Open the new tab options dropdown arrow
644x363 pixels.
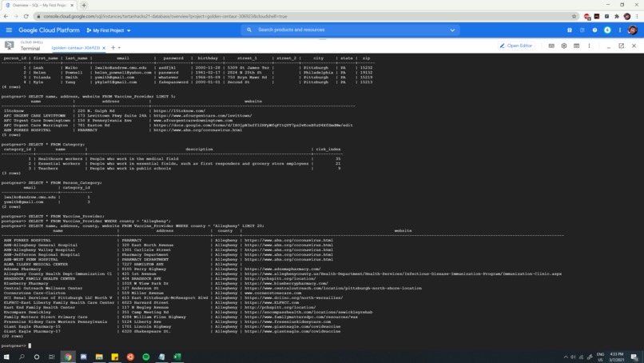pyautogui.click(x=119, y=48)
